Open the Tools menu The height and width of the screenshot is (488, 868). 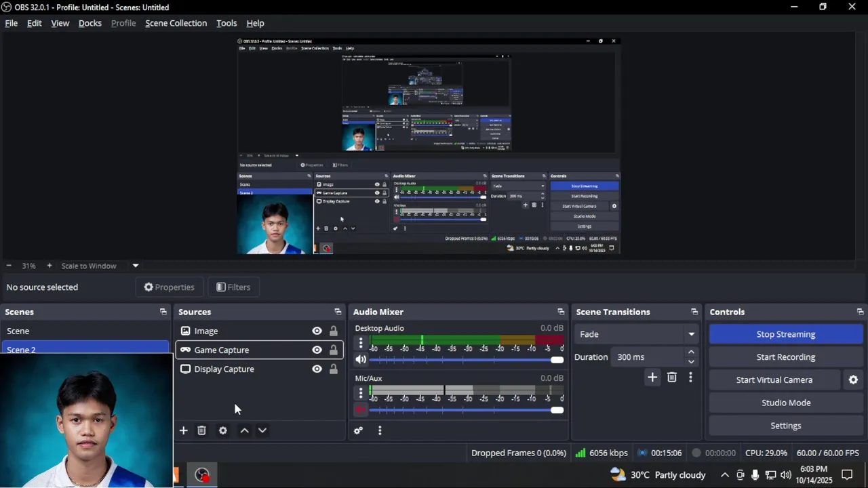(226, 23)
